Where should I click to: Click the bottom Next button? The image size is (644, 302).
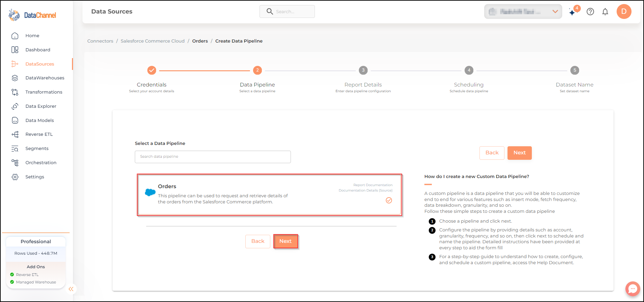286,241
